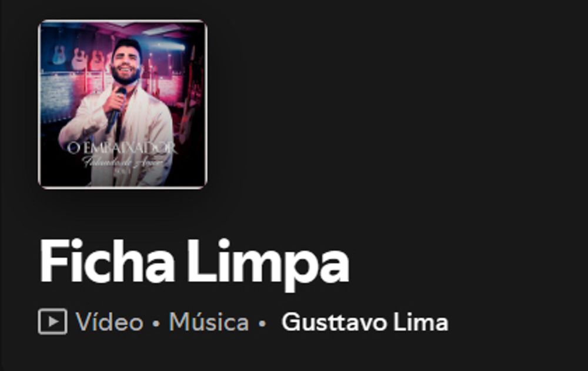This screenshot has height=371, width=588.
Task: Select the Vídeo label
Action: coord(109,322)
